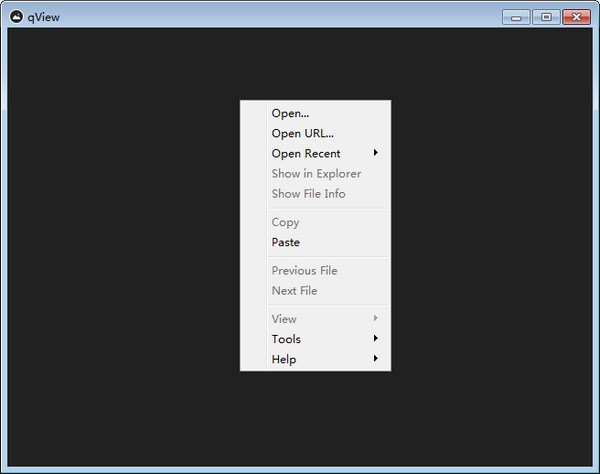
Task: Choose Open... from the context menu
Action: [290, 113]
